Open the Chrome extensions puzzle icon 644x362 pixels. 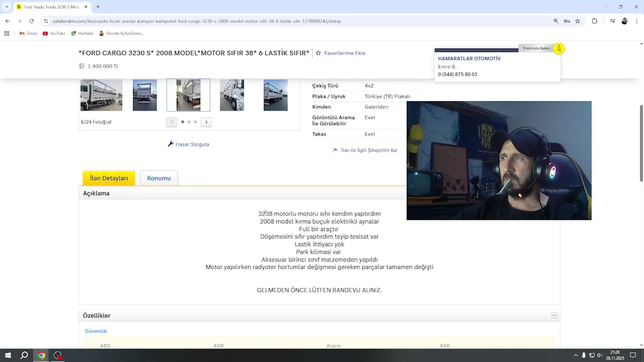tap(595, 21)
